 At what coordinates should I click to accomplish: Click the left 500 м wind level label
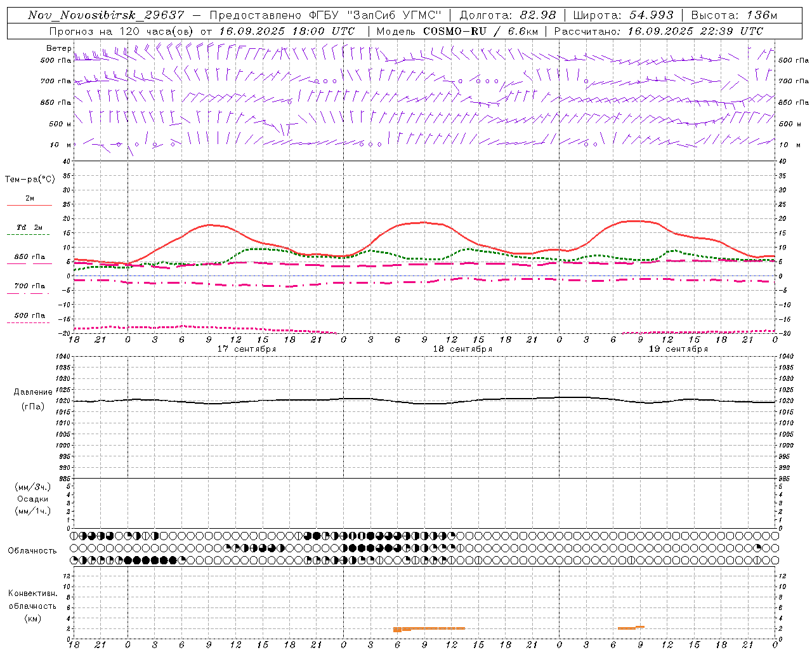(60, 124)
